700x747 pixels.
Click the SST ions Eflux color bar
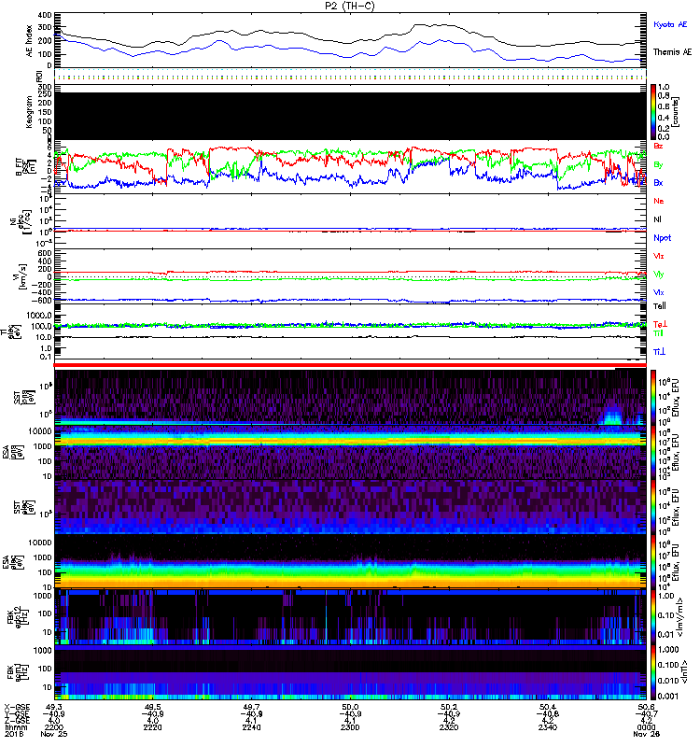pos(653,398)
